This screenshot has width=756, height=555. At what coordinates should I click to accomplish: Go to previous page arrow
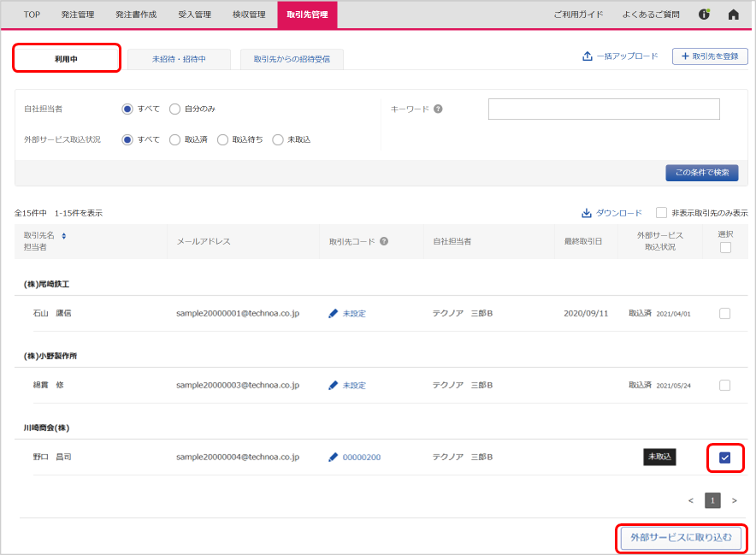click(691, 500)
